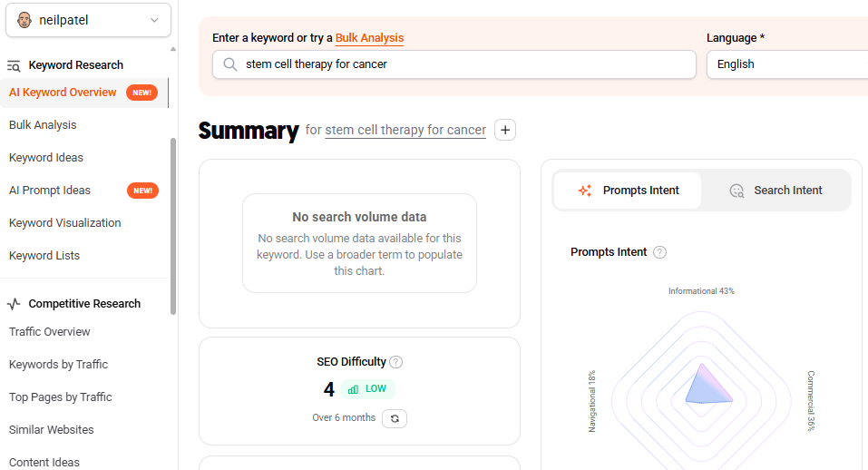Click the NEW badge beside AI Prompt Ideas
The height and width of the screenshot is (470, 868).
pyautogui.click(x=142, y=191)
